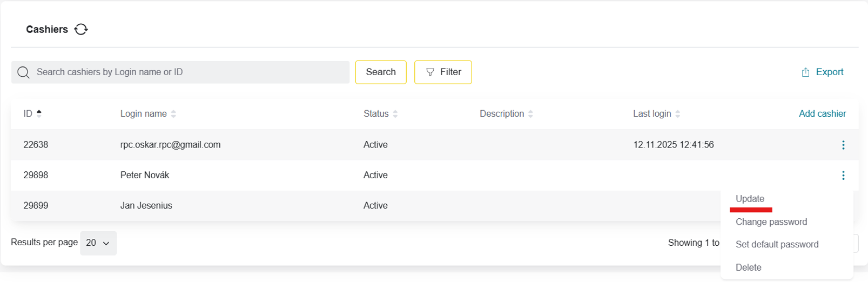Open the Filter options
Screen dimensions: 868x282
coord(443,72)
